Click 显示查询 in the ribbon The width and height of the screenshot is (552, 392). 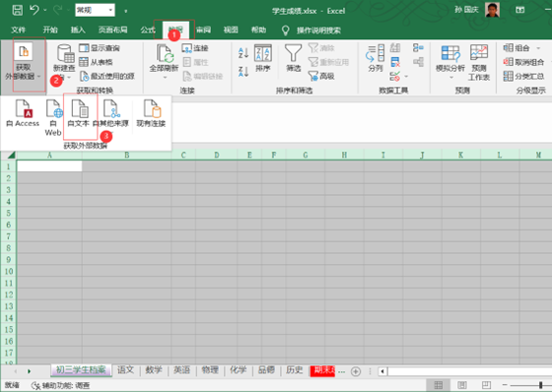tap(100, 48)
